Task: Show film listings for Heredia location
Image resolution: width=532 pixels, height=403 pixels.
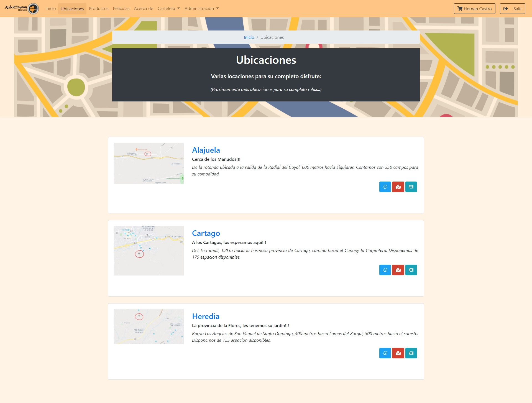Action: (x=411, y=353)
